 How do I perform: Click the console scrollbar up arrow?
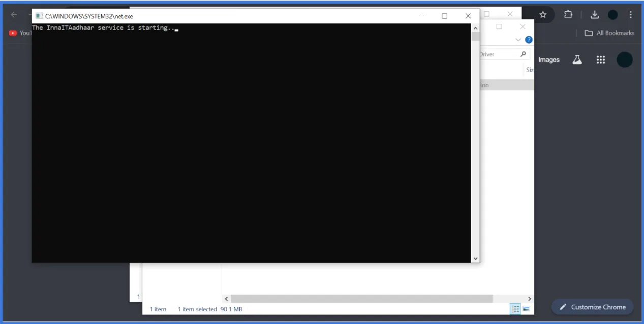pos(475,28)
